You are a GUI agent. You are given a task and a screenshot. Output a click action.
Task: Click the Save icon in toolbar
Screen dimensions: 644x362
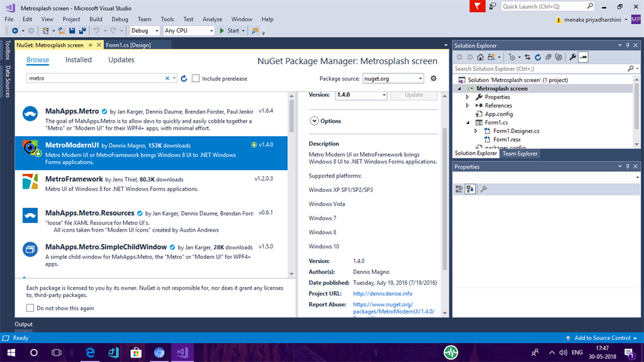click(x=72, y=30)
